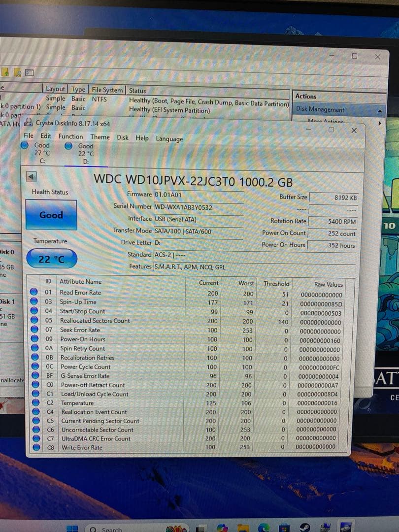Click the up-arrow folder icon in Disk Management toolbar
The width and height of the screenshot is (399, 532).
[6, 72]
